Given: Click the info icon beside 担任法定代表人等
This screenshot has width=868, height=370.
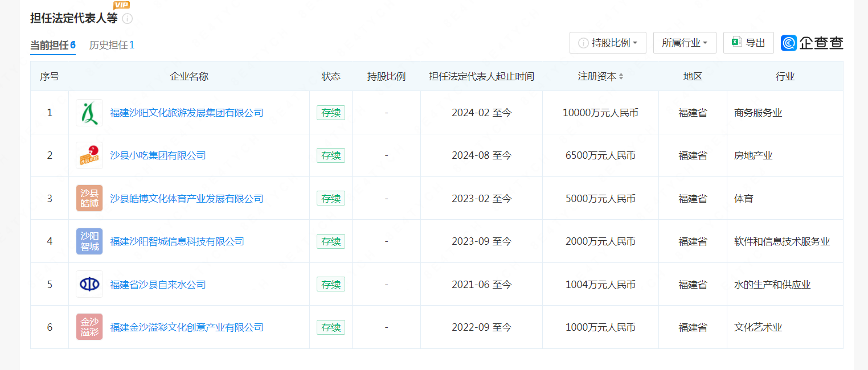Looking at the screenshot, I should click(x=128, y=19).
